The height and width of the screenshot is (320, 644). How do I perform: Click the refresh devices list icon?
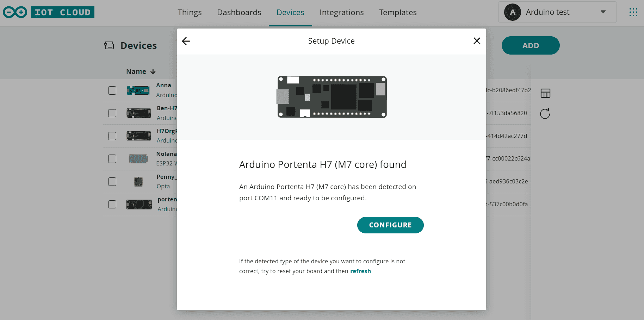click(x=545, y=114)
